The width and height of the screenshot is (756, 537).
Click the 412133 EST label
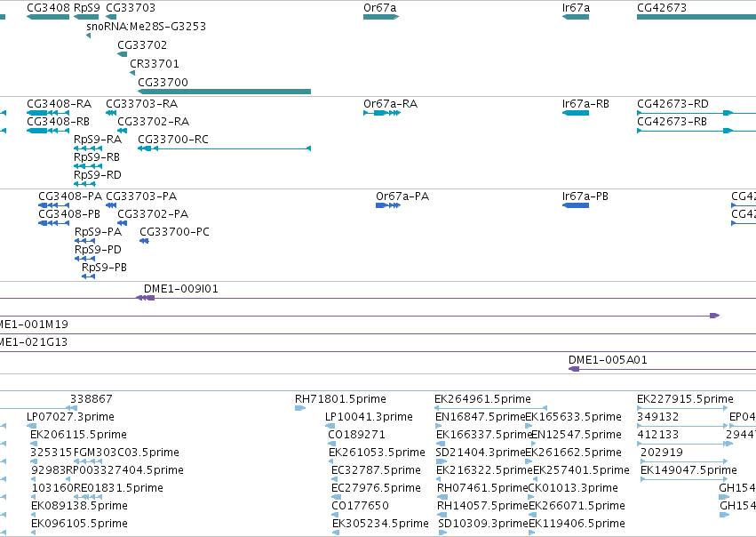657,435
